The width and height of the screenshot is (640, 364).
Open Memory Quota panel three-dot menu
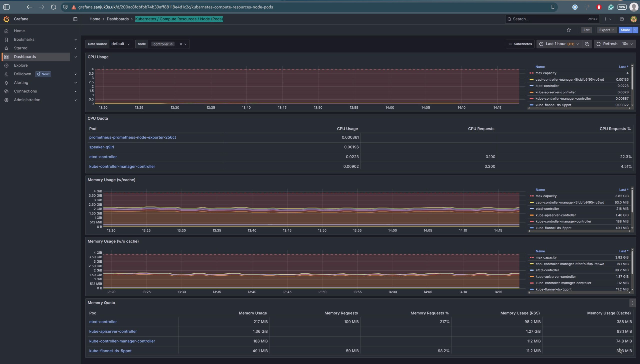[632, 303]
